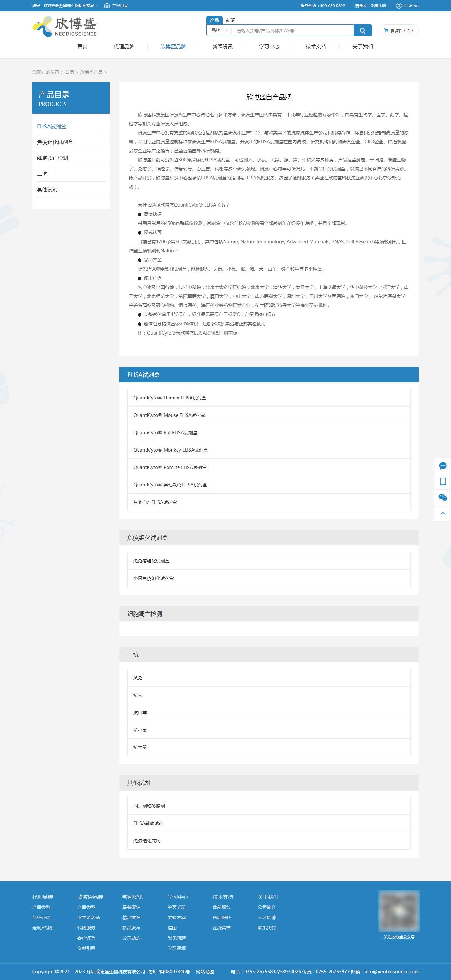This screenshot has height=980, width=451.
Task: Click the 其他试剂 section header
Action: coord(269,783)
